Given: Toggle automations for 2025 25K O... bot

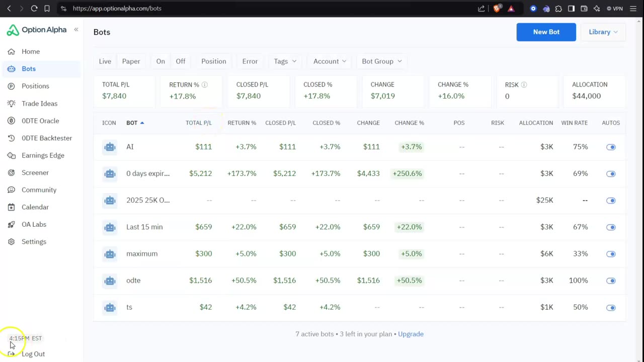Looking at the screenshot, I should (x=611, y=200).
